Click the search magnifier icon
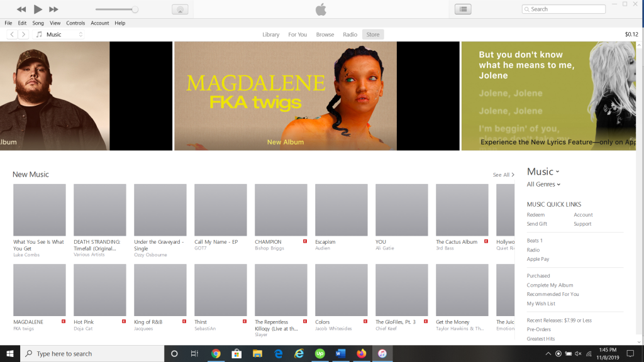644x362 pixels. [x=526, y=9]
